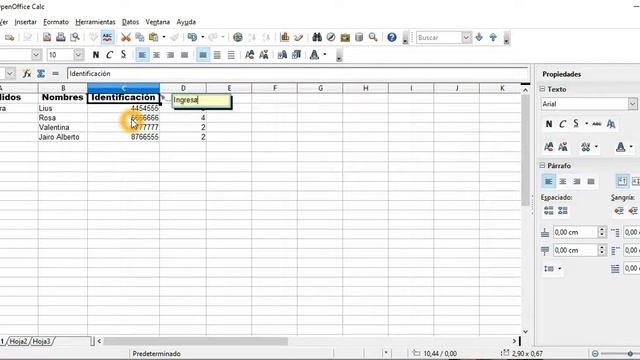
Task: Open the Ayuda menu
Action: 186,22
